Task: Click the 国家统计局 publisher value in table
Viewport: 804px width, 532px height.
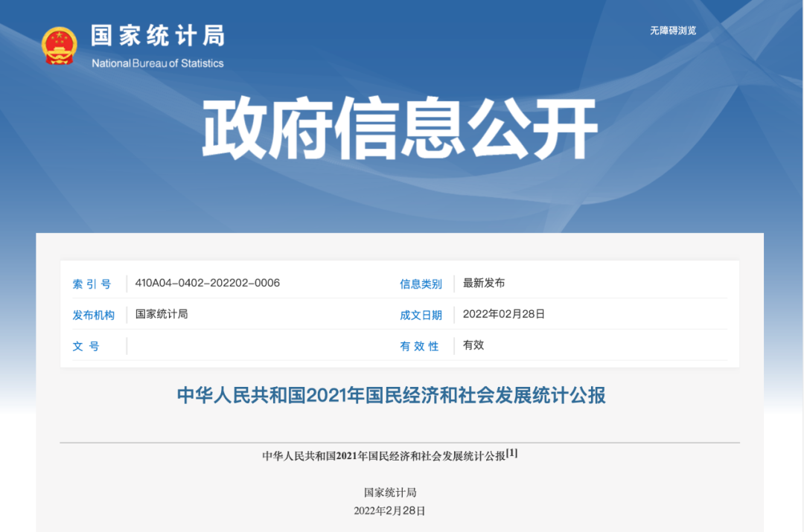Action: point(162,314)
